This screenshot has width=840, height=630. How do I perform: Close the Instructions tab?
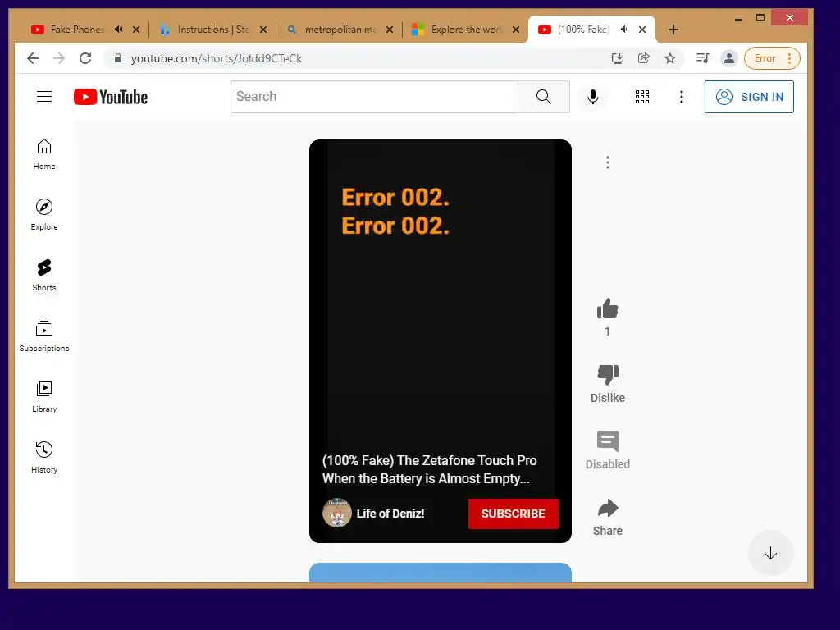(x=263, y=30)
